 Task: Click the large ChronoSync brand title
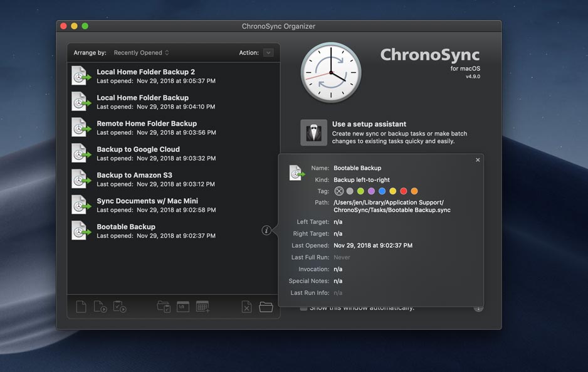point(430,55)
